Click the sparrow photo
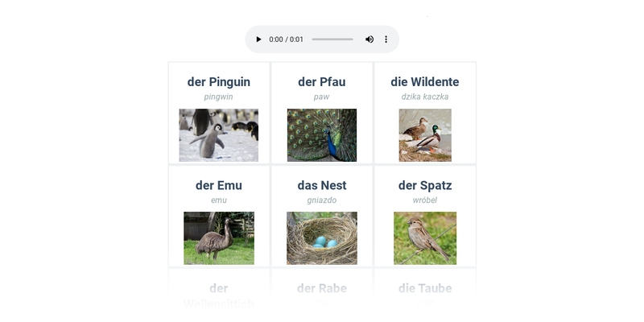 click(x=425, y=238)
